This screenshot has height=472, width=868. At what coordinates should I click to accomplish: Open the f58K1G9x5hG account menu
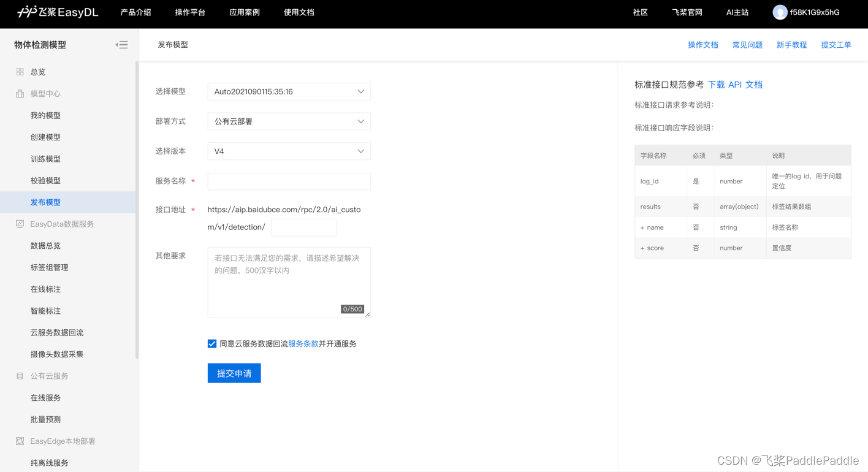[x=807, y=12]
